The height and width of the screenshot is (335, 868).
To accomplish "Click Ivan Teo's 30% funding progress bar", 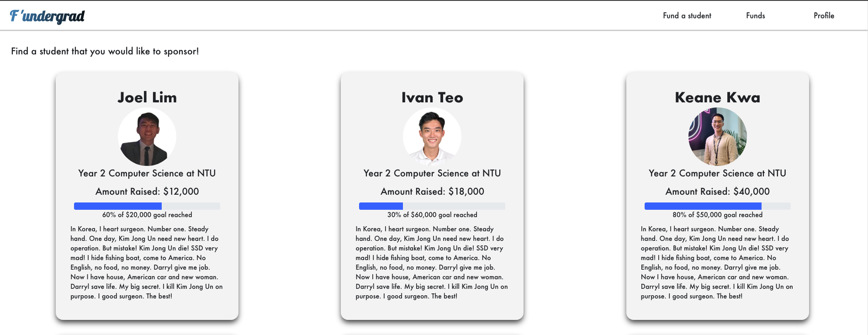I will tap(432, 206).
